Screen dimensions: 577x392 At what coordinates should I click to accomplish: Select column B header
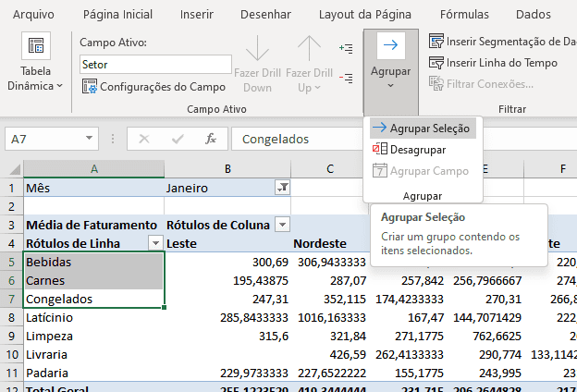click(x=227, y=169)
